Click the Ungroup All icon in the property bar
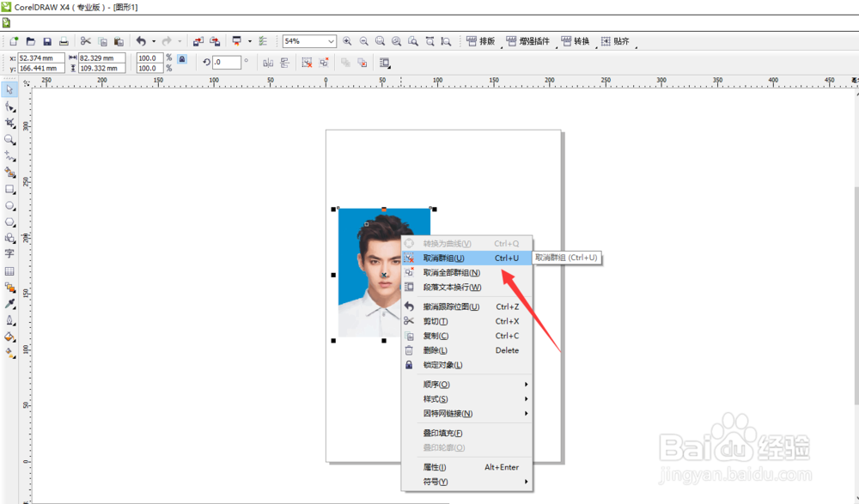This screenshot has height=504, width=859. (x=324, y=63)
